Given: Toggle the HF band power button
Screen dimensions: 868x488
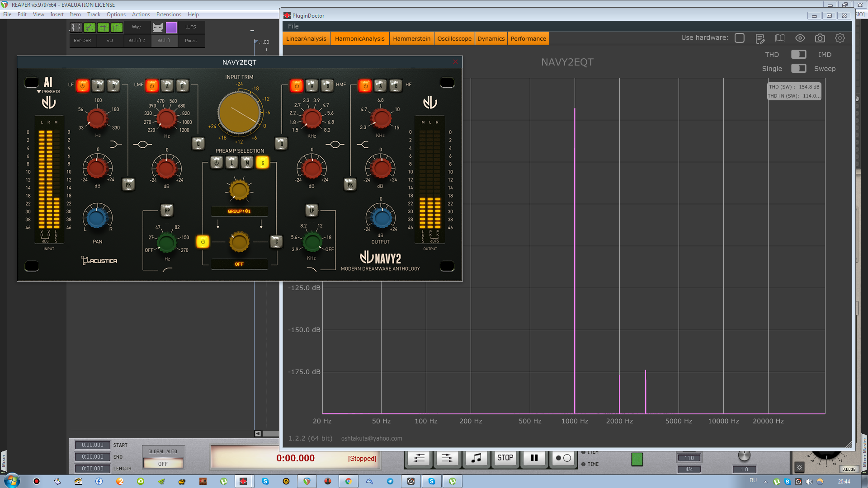Looking at the screenshot, I should (365, 85).
